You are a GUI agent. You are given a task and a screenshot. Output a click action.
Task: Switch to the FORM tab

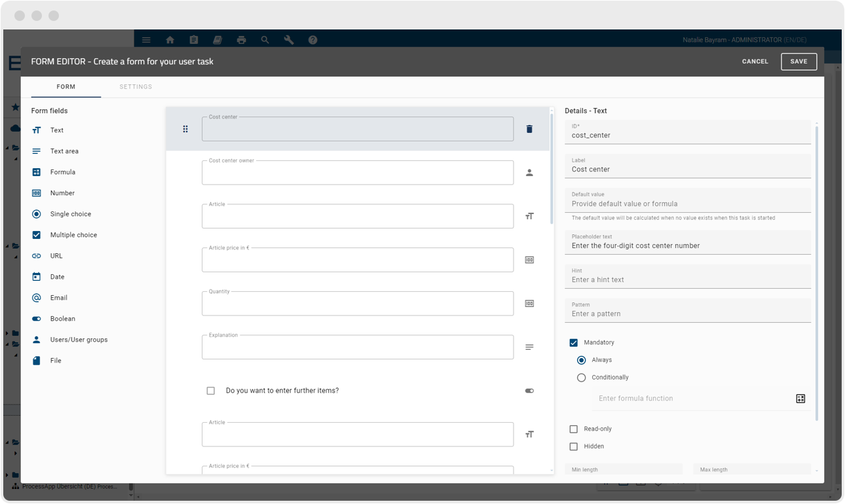(66, 87)
